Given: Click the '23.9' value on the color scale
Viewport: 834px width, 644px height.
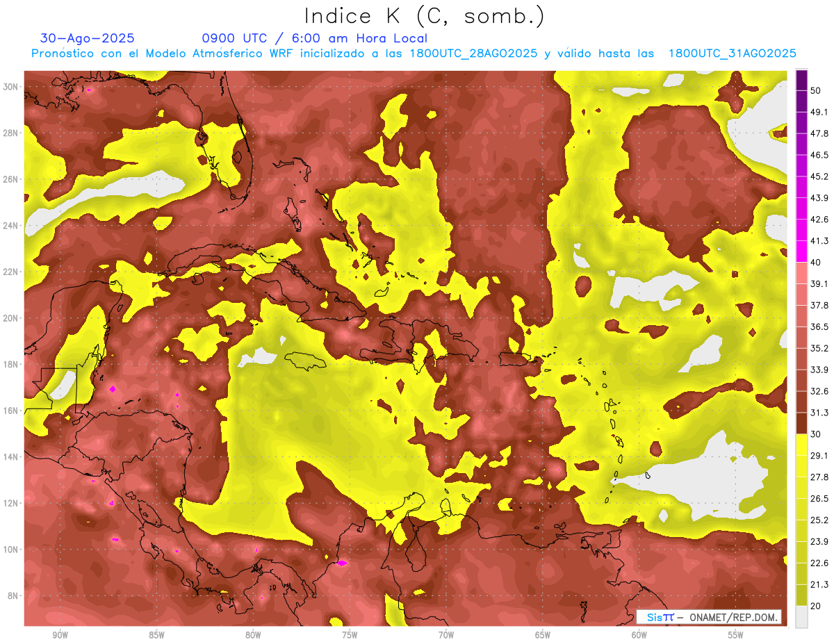Looking at the screenshot, I should click(819, 541).
